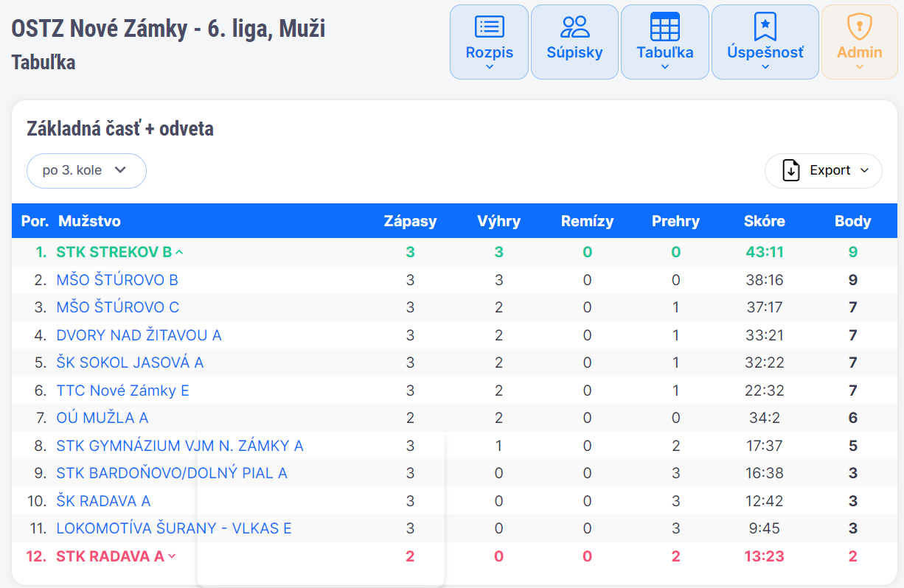The width and height of the screenshot is (904, 588).
Task: Click the up arrow next to STK STREKOV B
Action: (x=179, y=252)
